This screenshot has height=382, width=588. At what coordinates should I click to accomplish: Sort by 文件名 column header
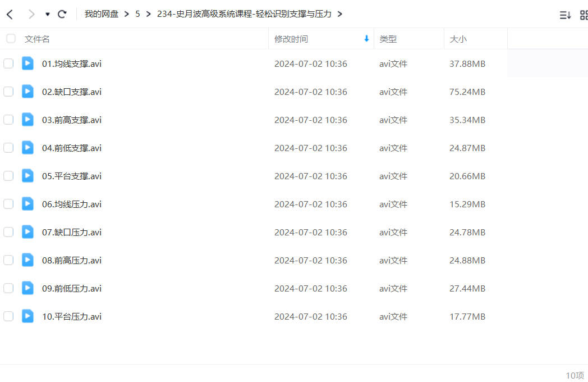(37, 39)
